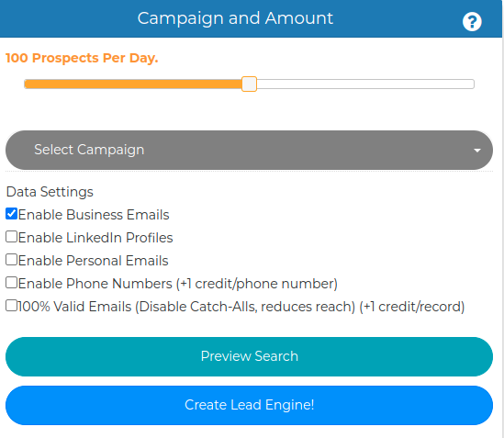Click the Campaign and Amount header title
The width and height of the screenshot is (504, 438).
(235, 18)
